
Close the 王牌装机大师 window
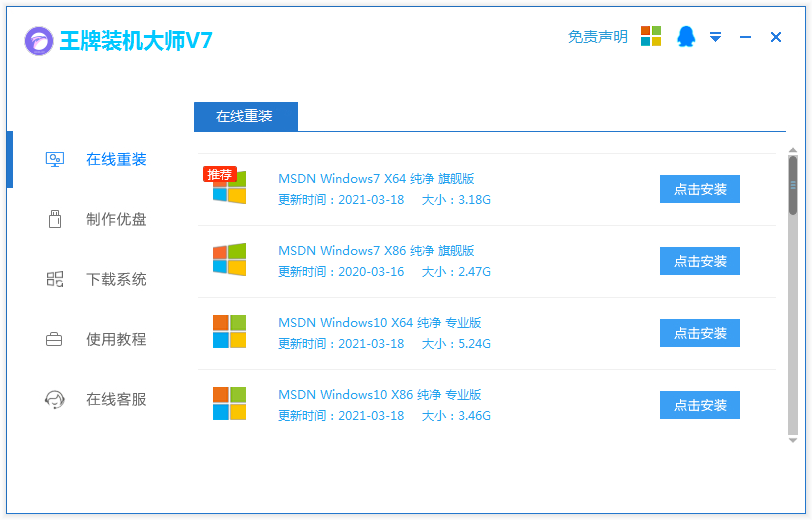(775, 37)
